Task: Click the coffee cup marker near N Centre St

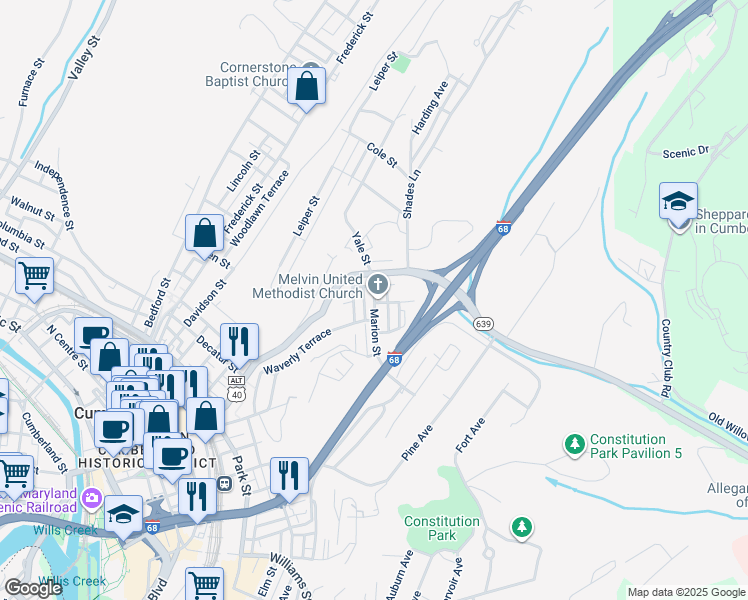Action: 94,334
